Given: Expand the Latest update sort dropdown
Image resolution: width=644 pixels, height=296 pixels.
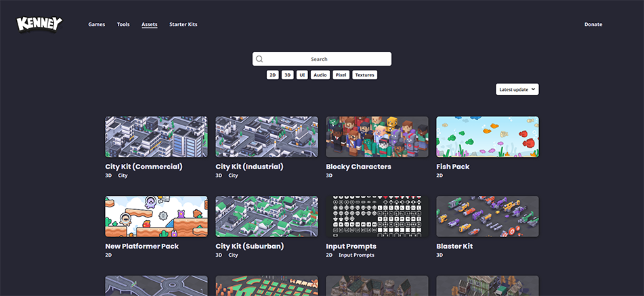Looking at the screenshot, I should click(517, 89).
